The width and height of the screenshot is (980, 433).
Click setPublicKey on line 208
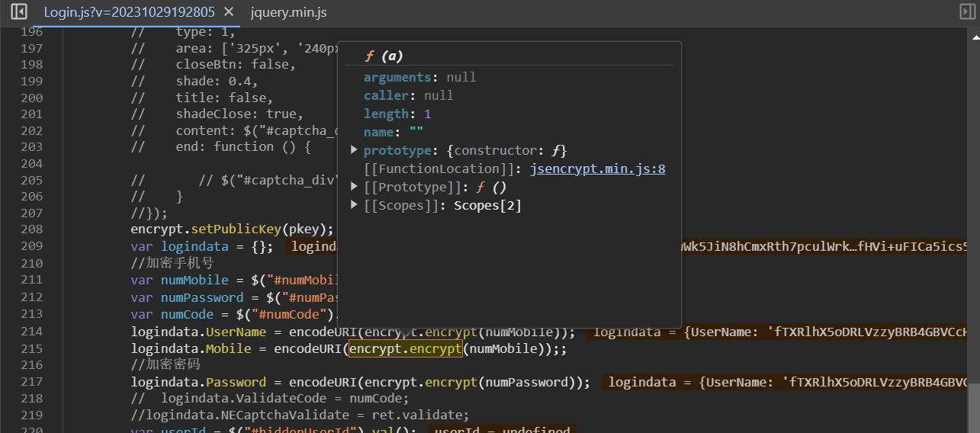pyautogui.click(x=236, y=229)
